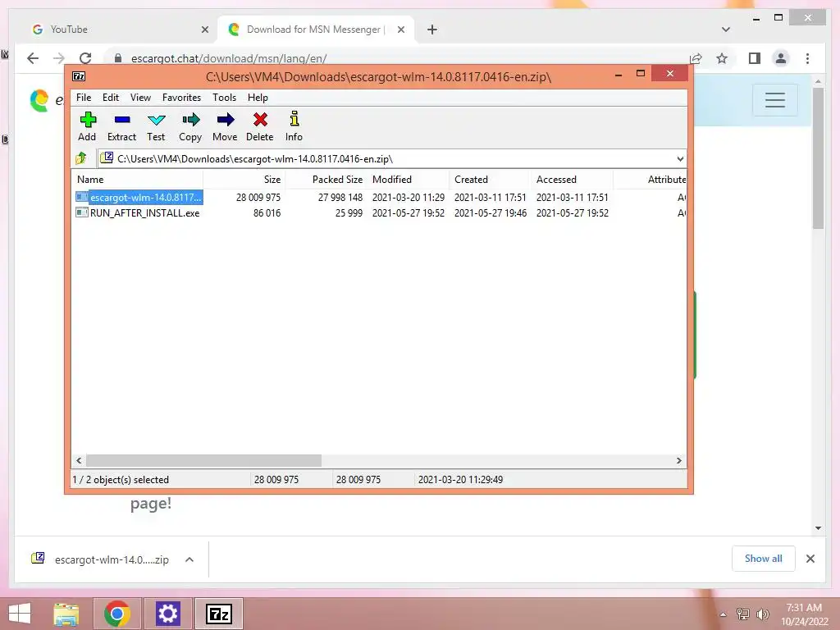Click the right arrow of horizontal scrollbar

(x=678, y=461)
